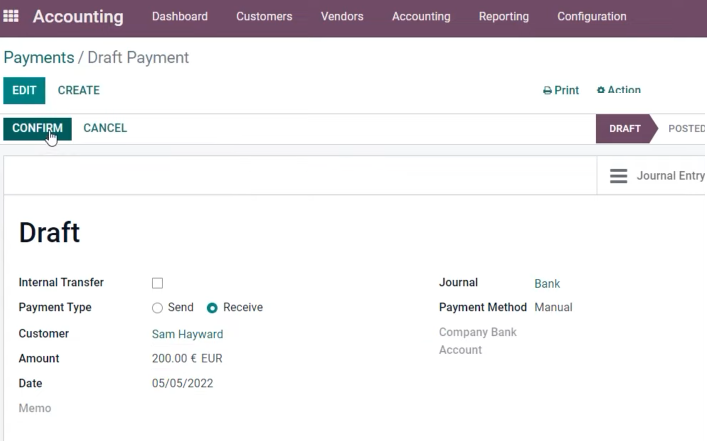This screenshot has width=707, height=441.
Task: Click the Edit button
Action: pos(24,90)
